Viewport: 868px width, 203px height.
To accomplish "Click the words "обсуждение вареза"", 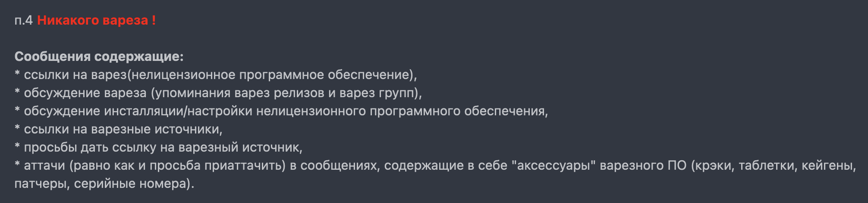I will [x=85, y=93].
